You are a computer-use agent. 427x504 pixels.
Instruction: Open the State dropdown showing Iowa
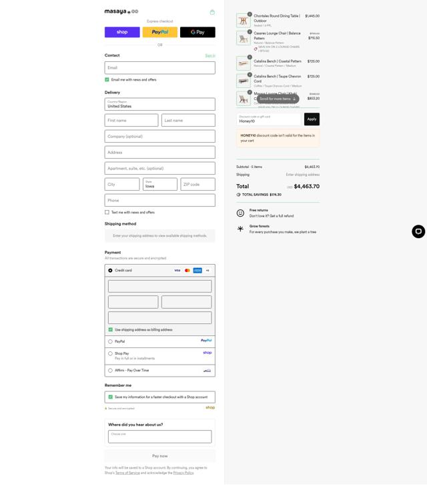[160, 184]
